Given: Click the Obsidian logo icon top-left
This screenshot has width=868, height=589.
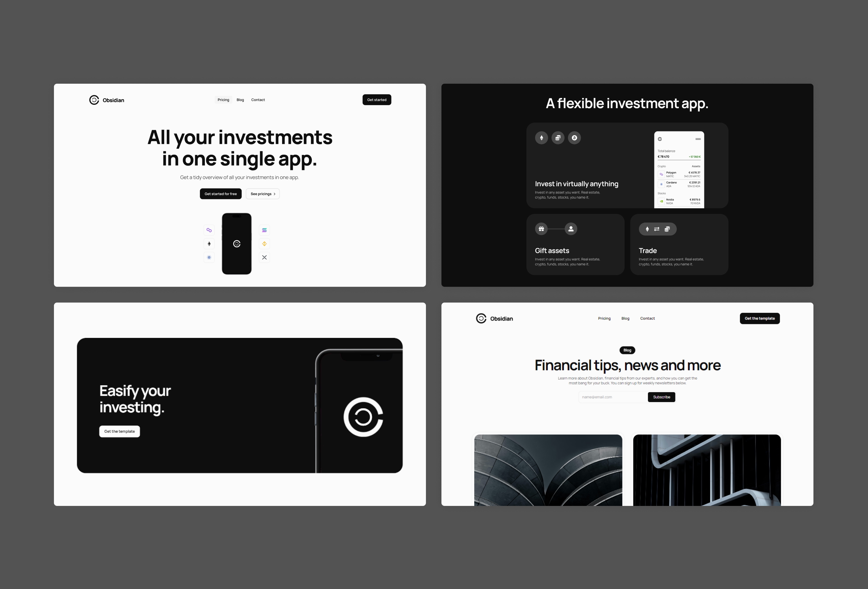Looking at the screenshot, I should [x=93, y=100].
